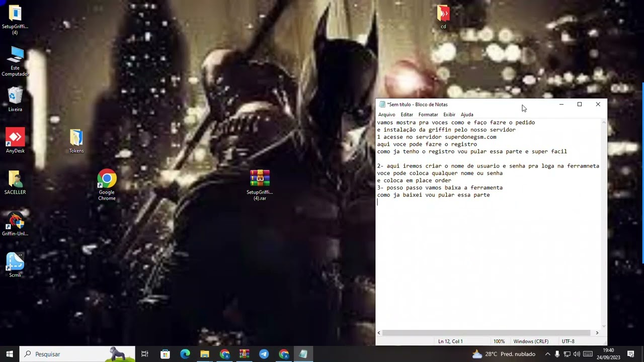644x362 pixels.
Task: Open the volume control tray icon
Action: point(577,354)
